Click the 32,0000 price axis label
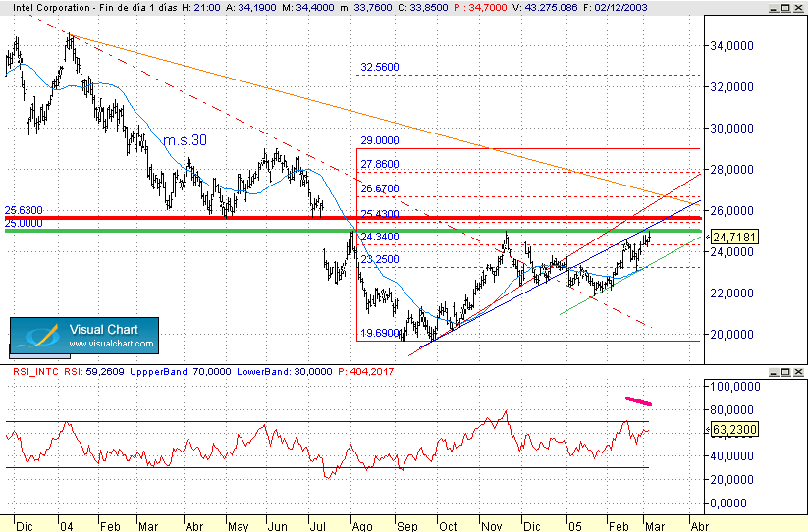This screenshot has height=532, width=808. (x=731, y=87)
